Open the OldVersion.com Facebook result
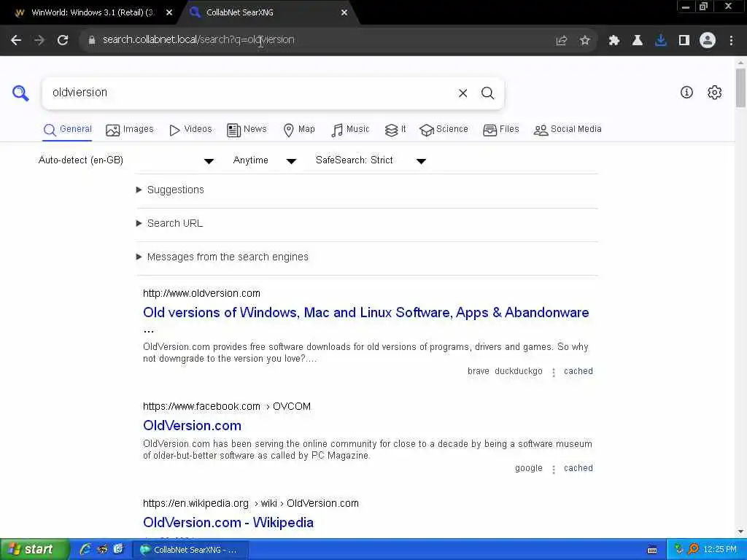This screenshot has height=560, width=747. (x=192, y=426)
